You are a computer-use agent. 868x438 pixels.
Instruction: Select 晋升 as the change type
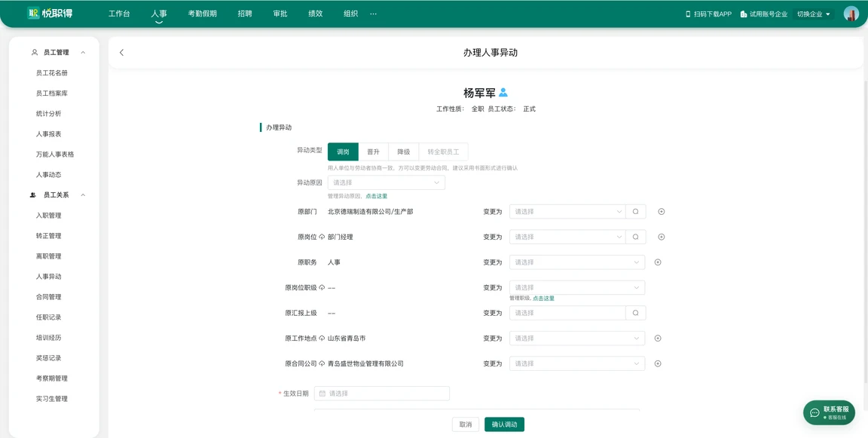tap(374, 152)
